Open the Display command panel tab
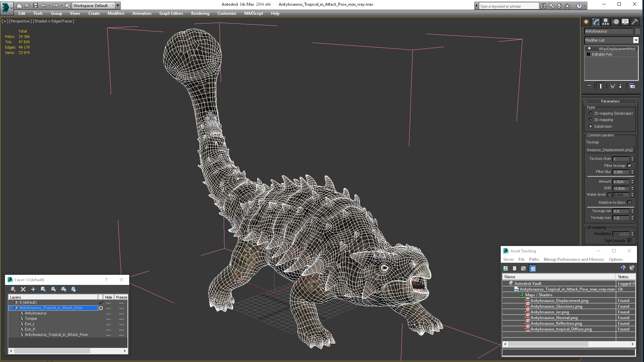 (x=625, y=22)
